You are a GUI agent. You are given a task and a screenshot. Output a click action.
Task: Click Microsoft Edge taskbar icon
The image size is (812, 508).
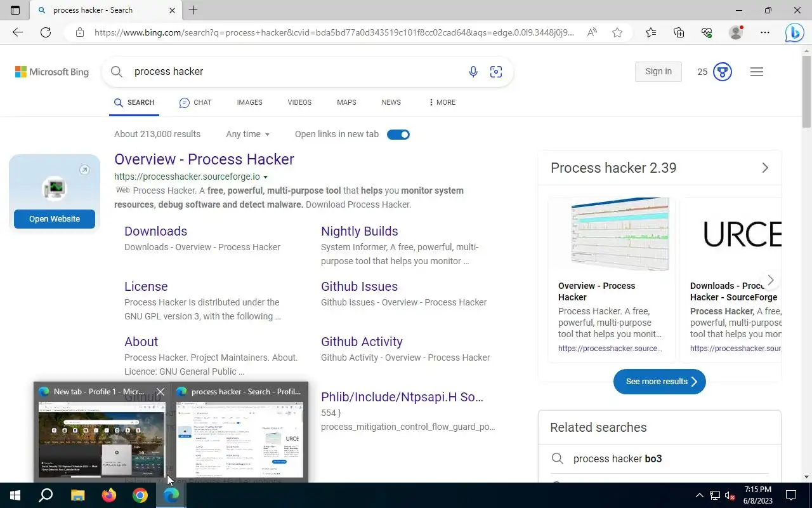pyautogui.click(x=171, y=495)
